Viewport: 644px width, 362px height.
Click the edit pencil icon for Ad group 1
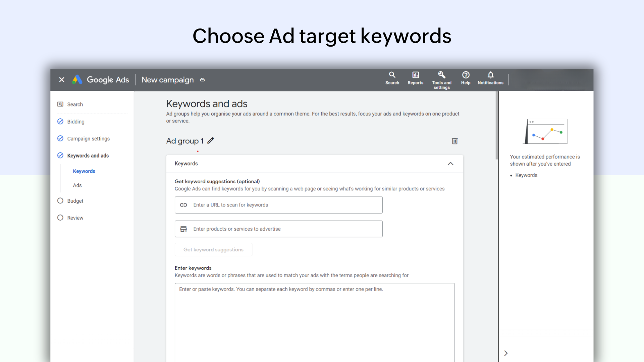coord(211,140)
